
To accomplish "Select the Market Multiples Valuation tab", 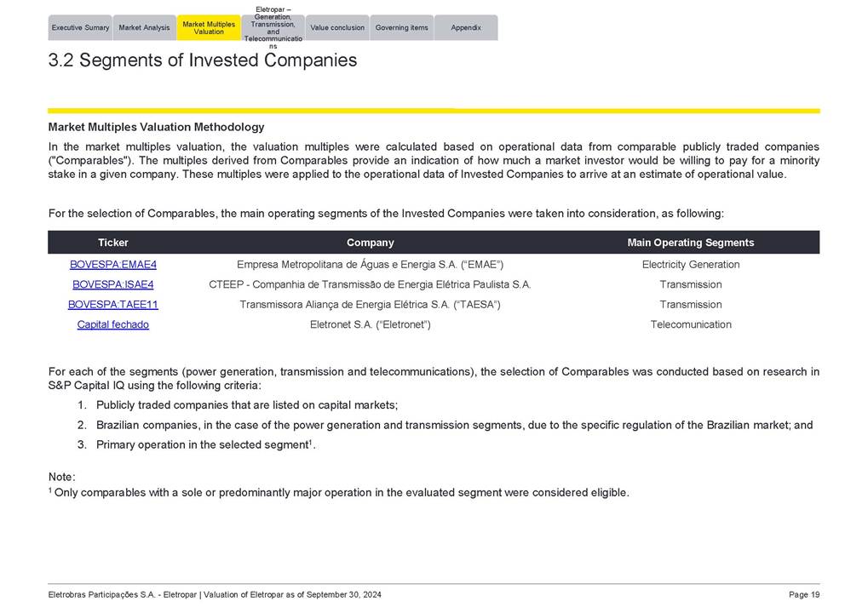I will (x=209, y=28).
